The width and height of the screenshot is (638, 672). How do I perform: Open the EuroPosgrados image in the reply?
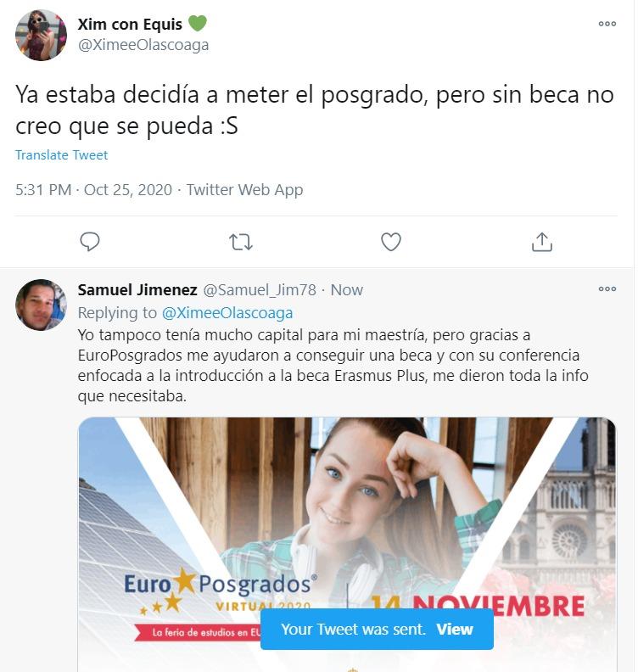pos(347,544)
